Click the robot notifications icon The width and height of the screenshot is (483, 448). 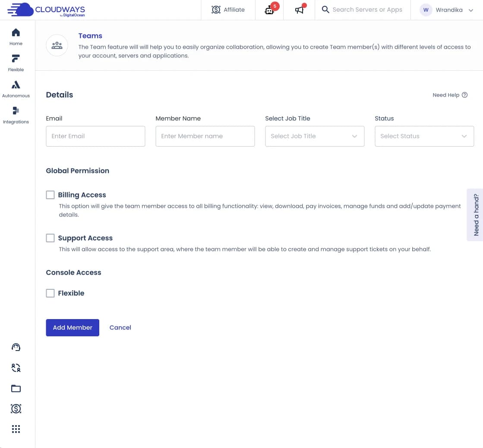[270, 10]
